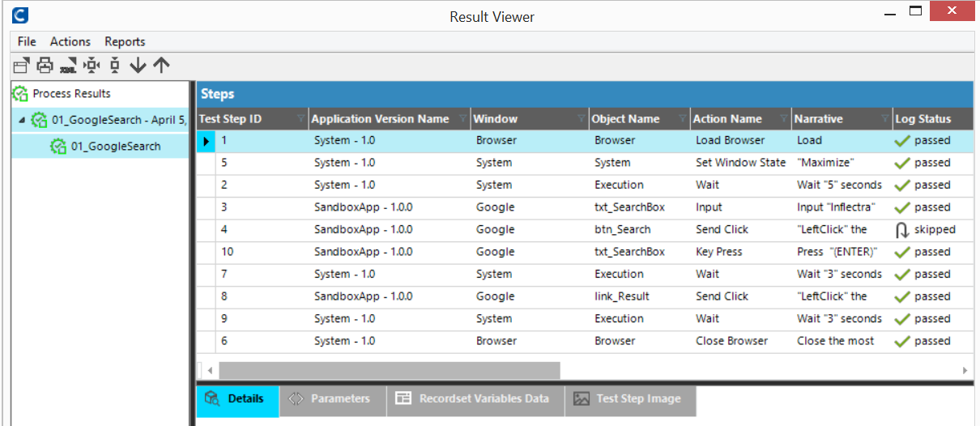Click the horizontal scrollbar right arrow
This screenshot has height=426, width=980.
click(x=965, y=370)
